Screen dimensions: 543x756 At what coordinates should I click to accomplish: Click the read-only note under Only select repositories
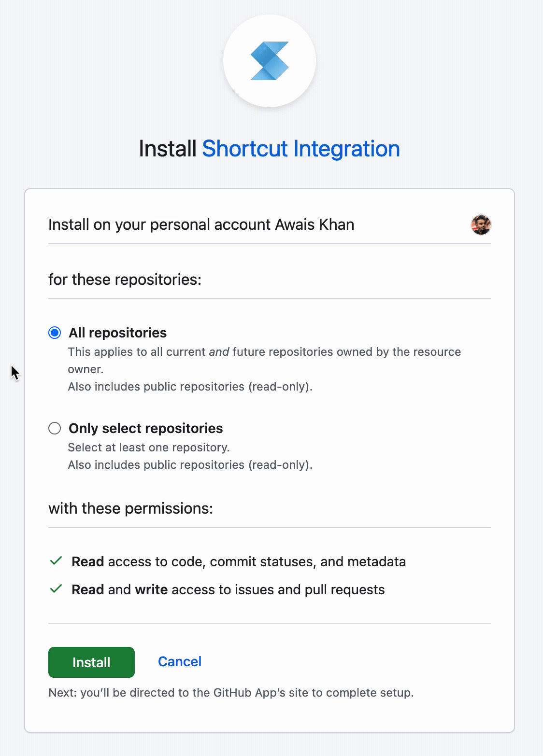(x=190, y=465)
